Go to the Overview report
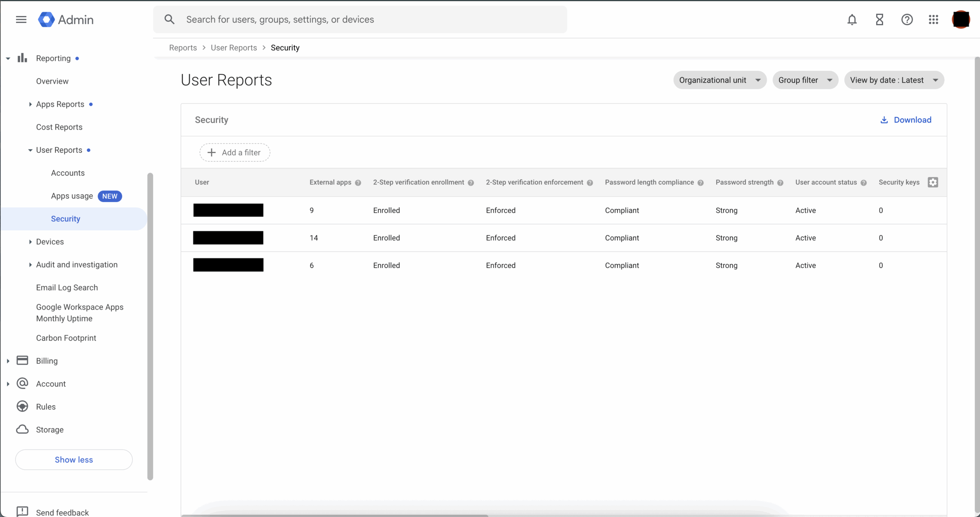The image size is (980, 517). click(x=52, y=81)
